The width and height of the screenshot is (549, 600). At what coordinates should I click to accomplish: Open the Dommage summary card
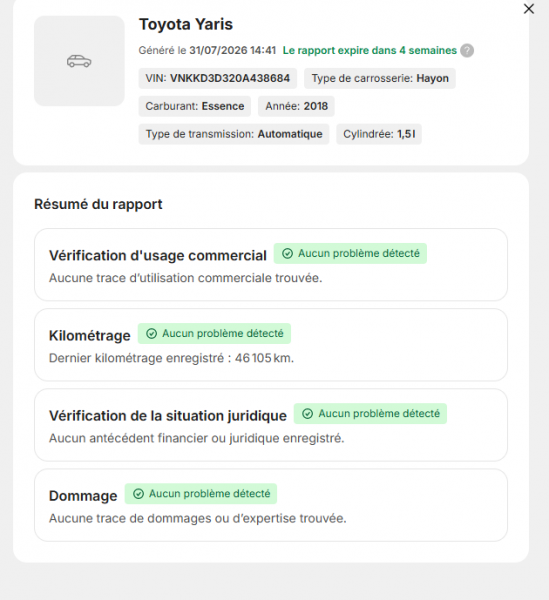pyautogui.click(x=271, y=505)
